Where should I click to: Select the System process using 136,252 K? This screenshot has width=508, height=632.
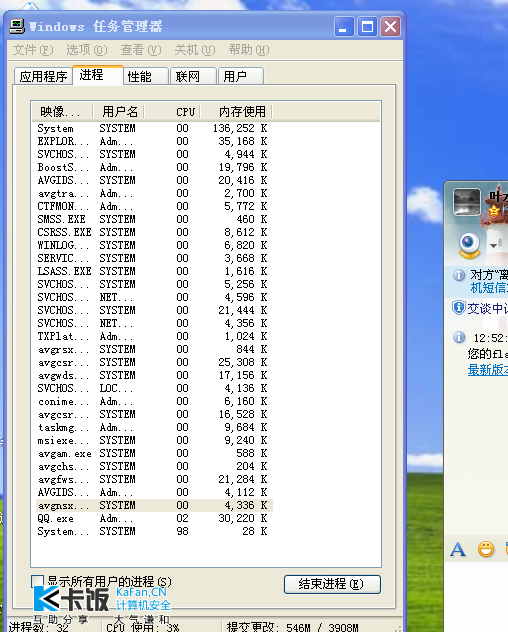point(154,128)
